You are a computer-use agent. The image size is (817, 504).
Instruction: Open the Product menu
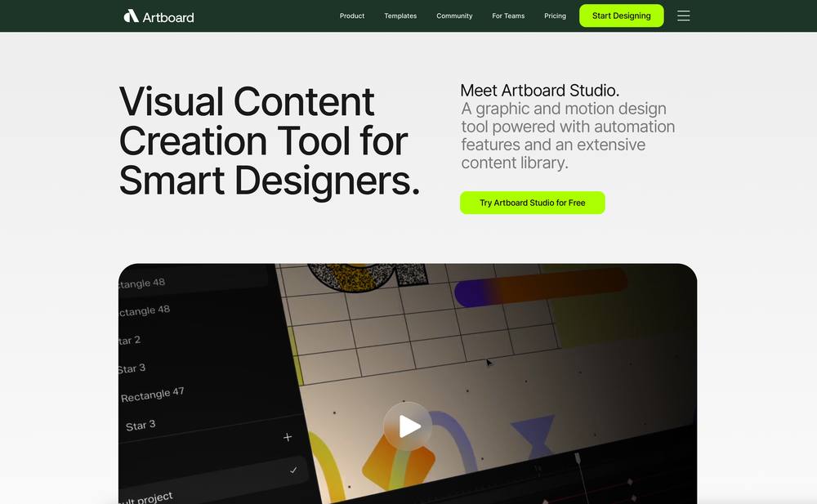351,16
